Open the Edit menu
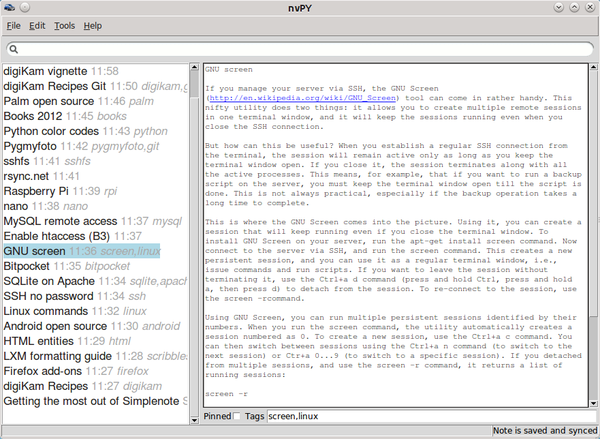The height and width of the screenshot is (439, 600). click(37, 26)
